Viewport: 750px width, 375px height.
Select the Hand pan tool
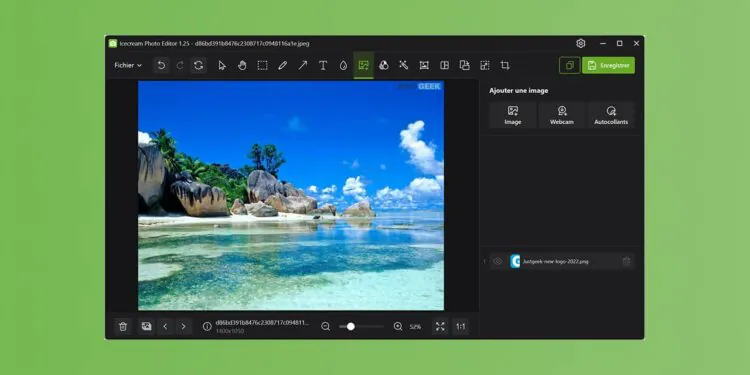click(242, 66)
